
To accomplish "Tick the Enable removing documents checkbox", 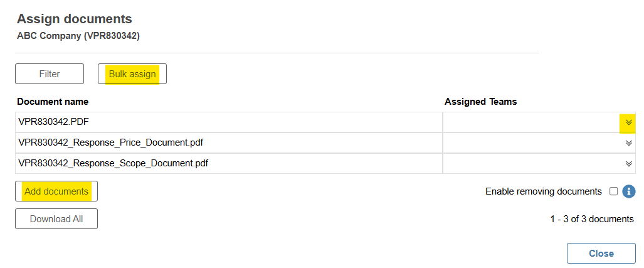I will coord(614,191).
